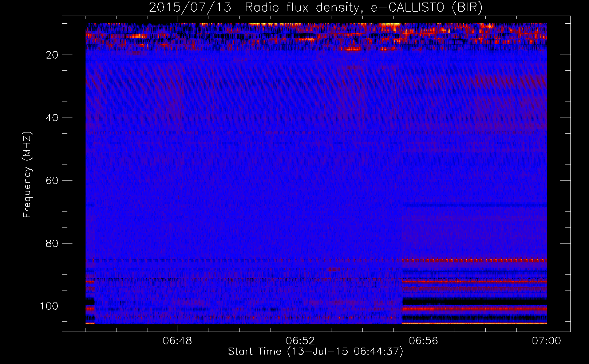
Task: Click the plot title '2015/07/13 Radio flux density'
Action: pos(315,7)
